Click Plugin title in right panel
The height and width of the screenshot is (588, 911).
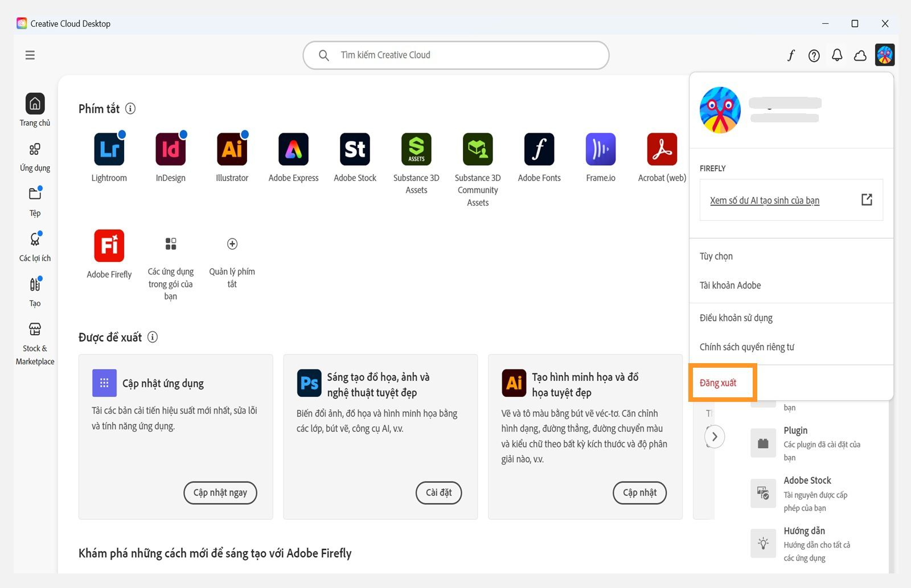click(795, 430)
